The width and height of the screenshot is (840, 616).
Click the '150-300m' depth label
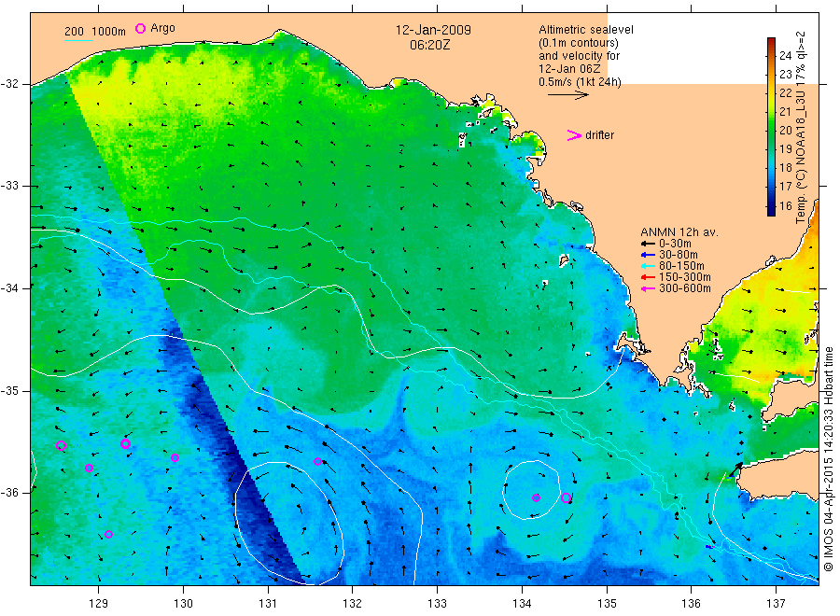point(685,277)
